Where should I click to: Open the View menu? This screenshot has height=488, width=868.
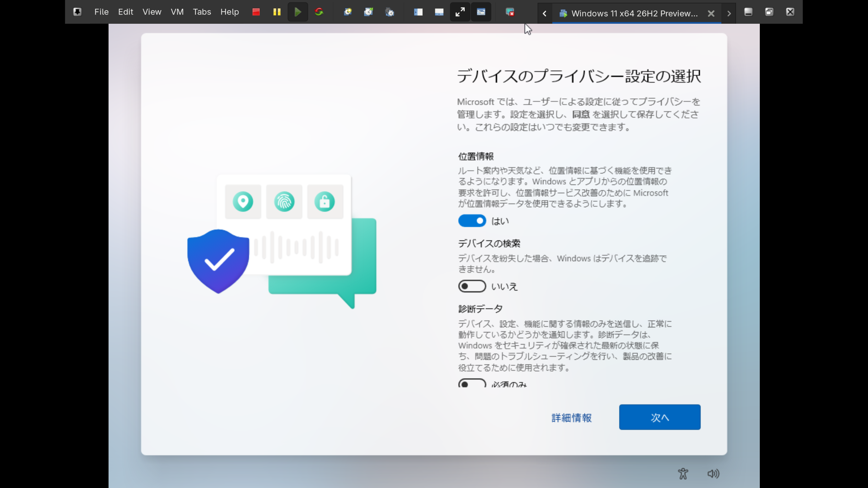tap(152, 12)
